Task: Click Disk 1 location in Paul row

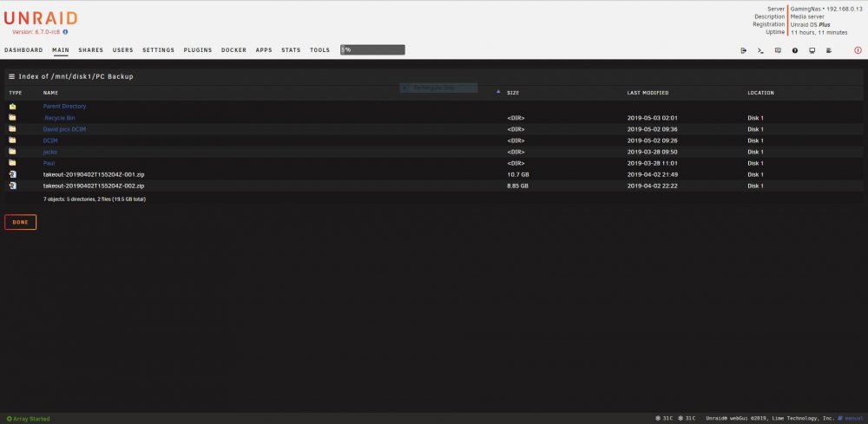Action: pos(755,163)
